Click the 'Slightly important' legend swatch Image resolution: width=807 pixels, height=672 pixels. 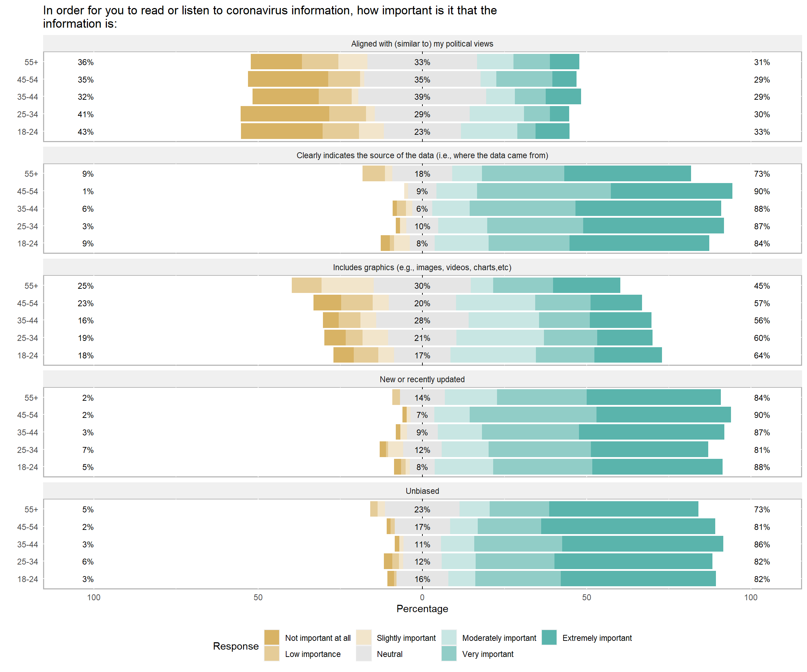364,637
